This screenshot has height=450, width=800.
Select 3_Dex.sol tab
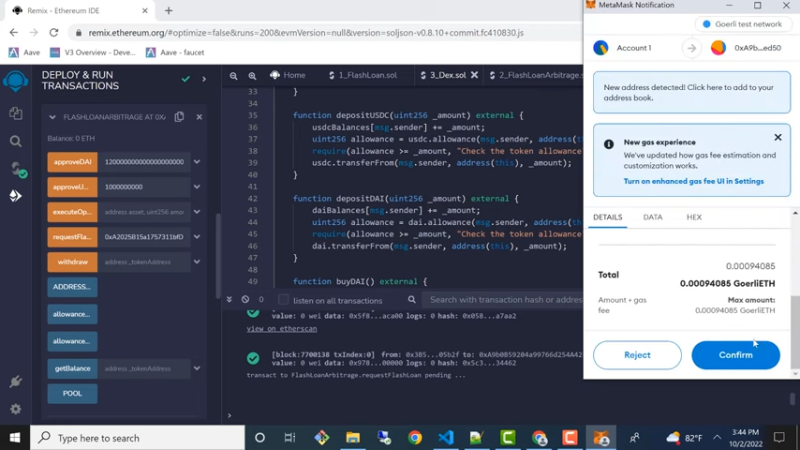click(443, 75)
